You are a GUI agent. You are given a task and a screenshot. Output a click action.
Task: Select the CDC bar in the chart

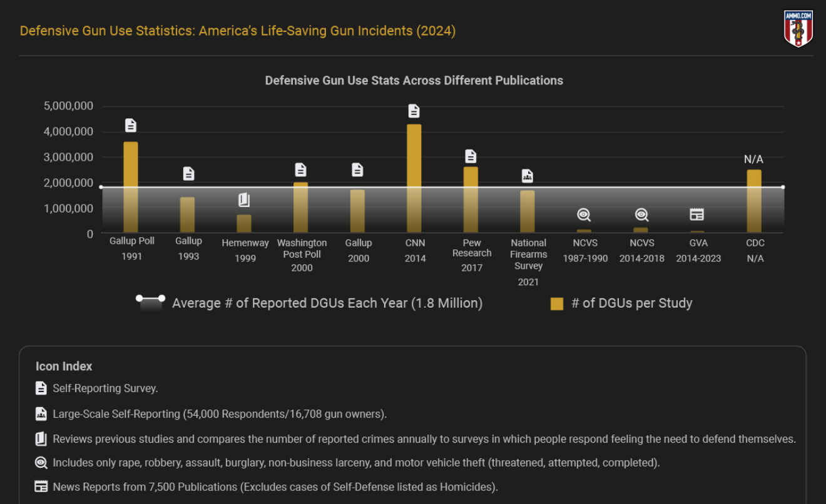[754, 201]
